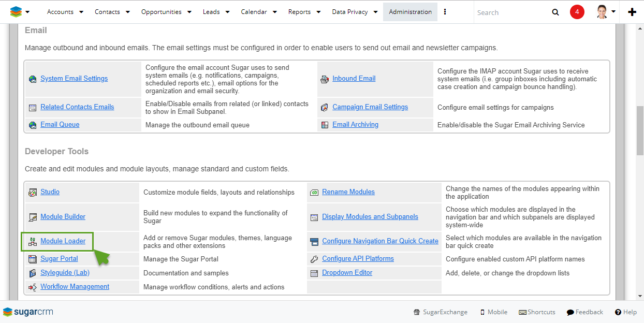The image size is (644, 323).
Task: Open the Rename Modules link
Action: tap(348, 192)
